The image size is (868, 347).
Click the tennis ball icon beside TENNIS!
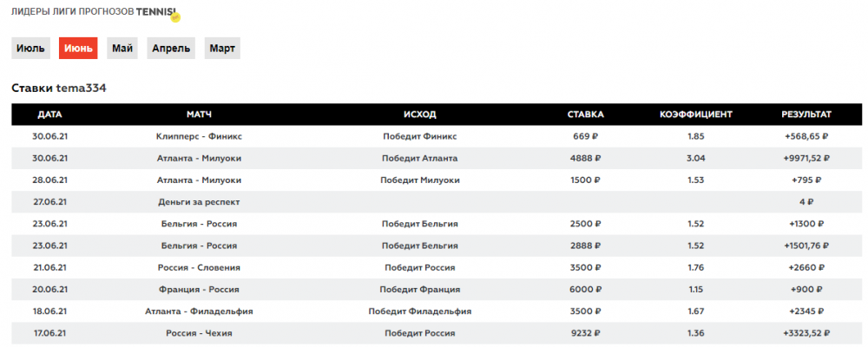tap(174, 16)
